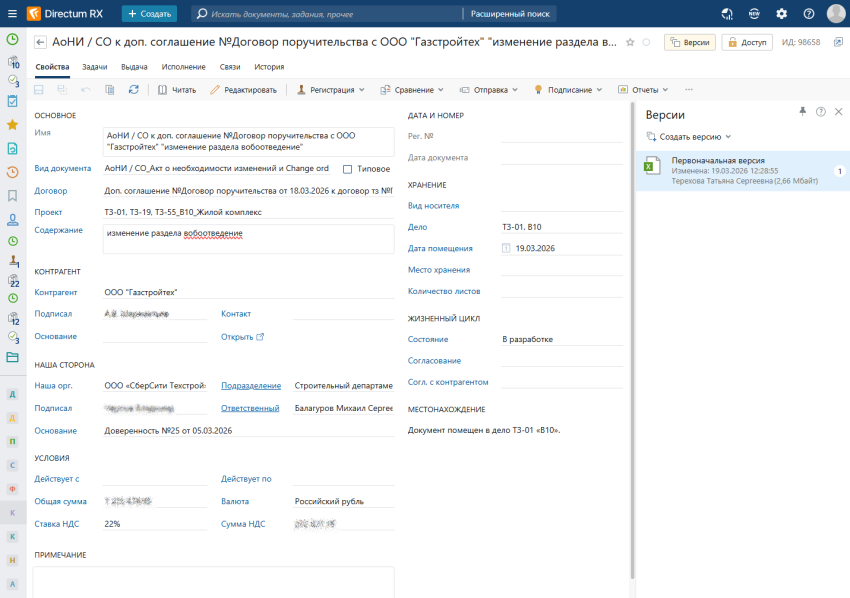This screenshot has width=850, height=598.
Task: Click the refresh icon in the document toolbar
Action: (134, 90)
